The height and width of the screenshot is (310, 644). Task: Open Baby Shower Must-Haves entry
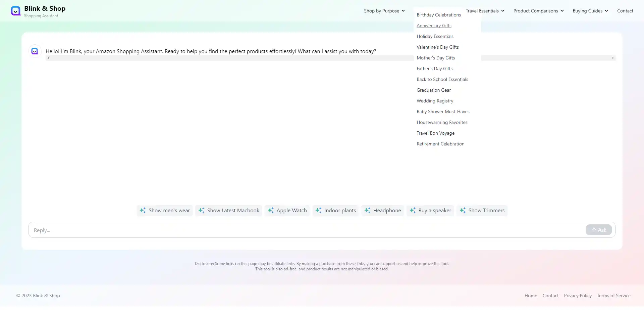pyautogui.click(x=443, y=112)
